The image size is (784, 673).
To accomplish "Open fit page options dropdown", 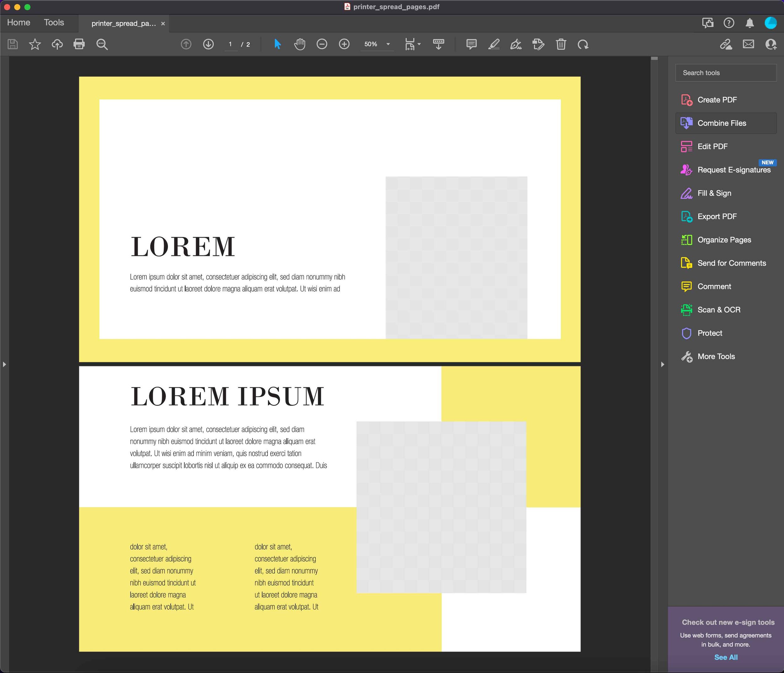I will (x=412, y=44).
